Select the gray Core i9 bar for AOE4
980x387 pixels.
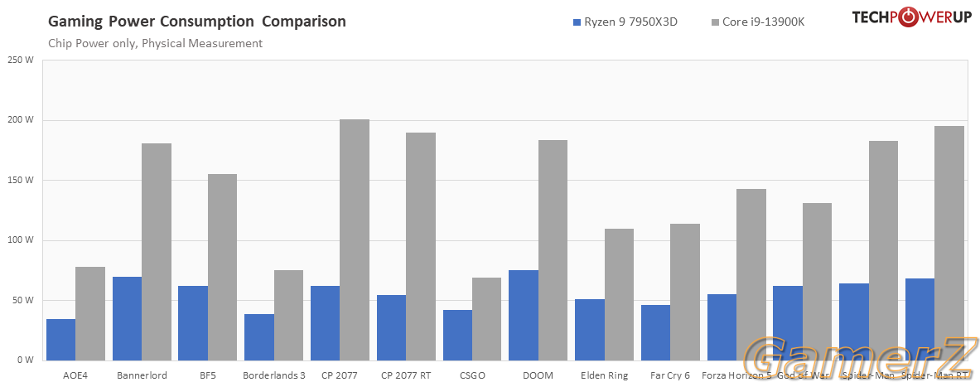click(90, 314)
